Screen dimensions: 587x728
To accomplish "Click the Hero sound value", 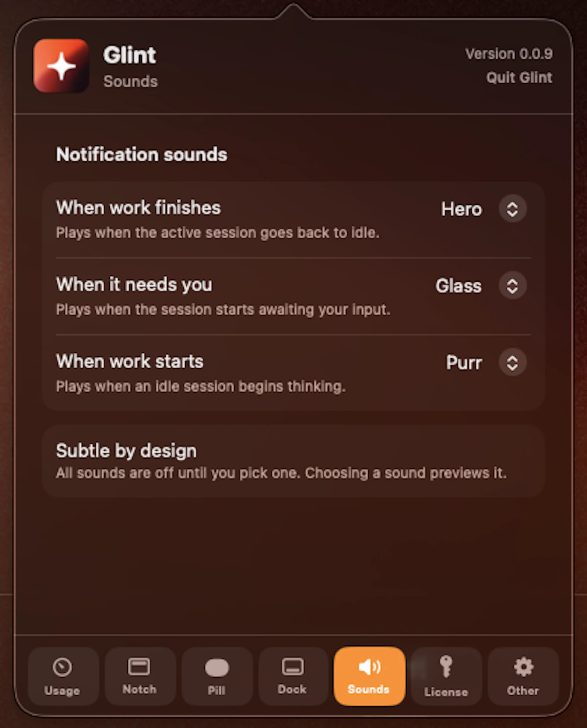I will (x=462, y=209).
